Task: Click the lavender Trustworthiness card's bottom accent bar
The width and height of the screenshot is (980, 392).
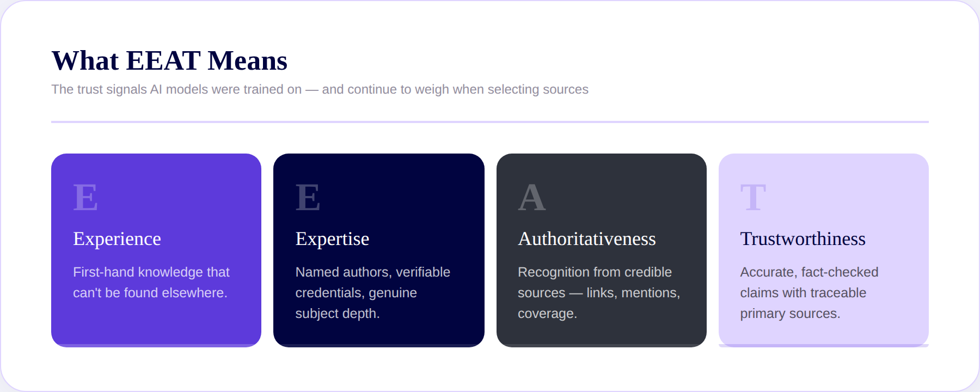Action: pyautogui.click(x=824, y=345)
